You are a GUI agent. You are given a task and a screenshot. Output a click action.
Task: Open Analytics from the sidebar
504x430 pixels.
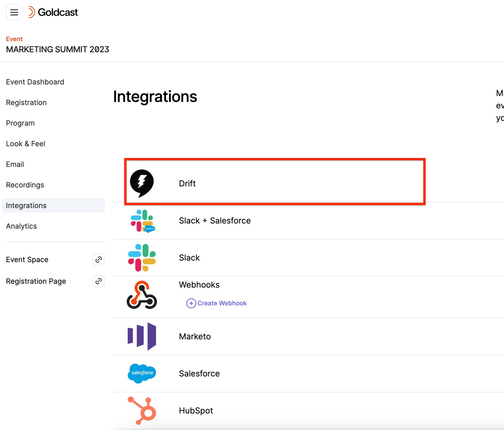tap(21, 226)
